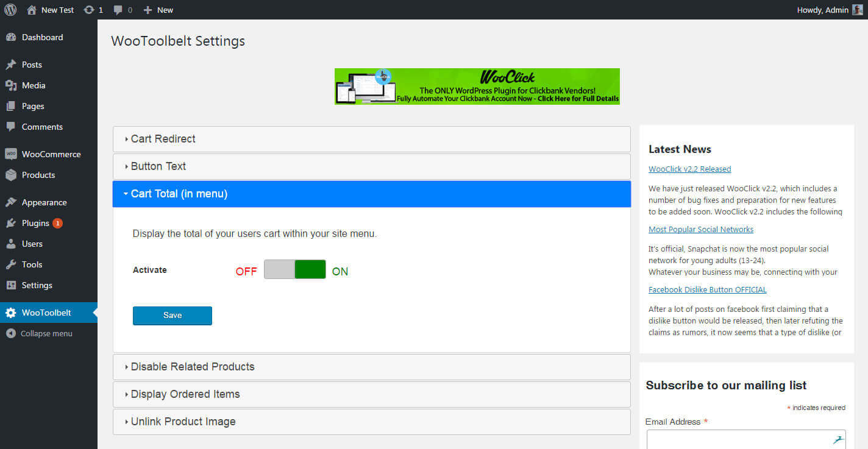868x449 pixels.
Task: Toggle the Activate on/off switch
Action: click(x=295, y=269)
